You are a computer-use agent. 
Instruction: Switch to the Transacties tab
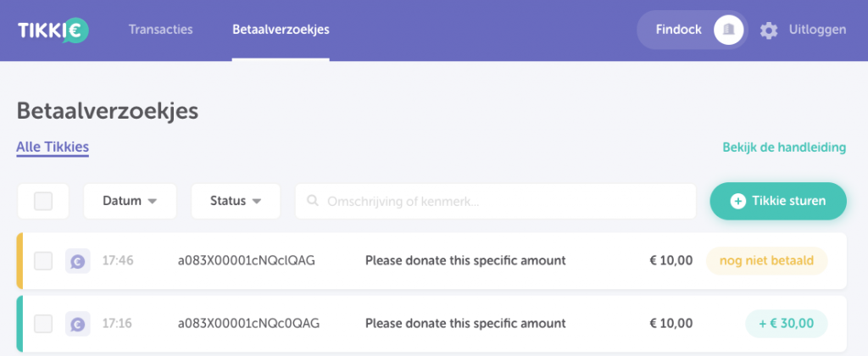[161, 30]
